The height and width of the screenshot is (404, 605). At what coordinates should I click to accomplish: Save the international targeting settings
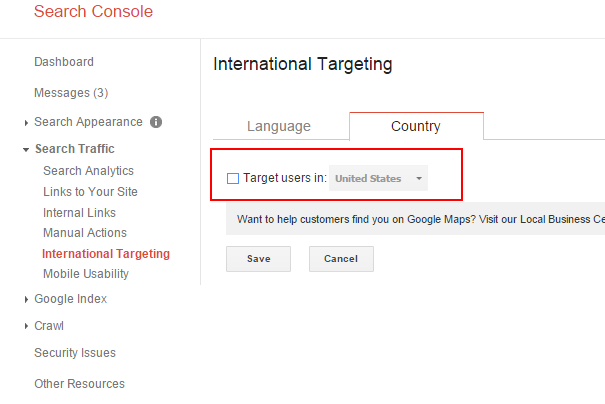click(x=259, y=259)
